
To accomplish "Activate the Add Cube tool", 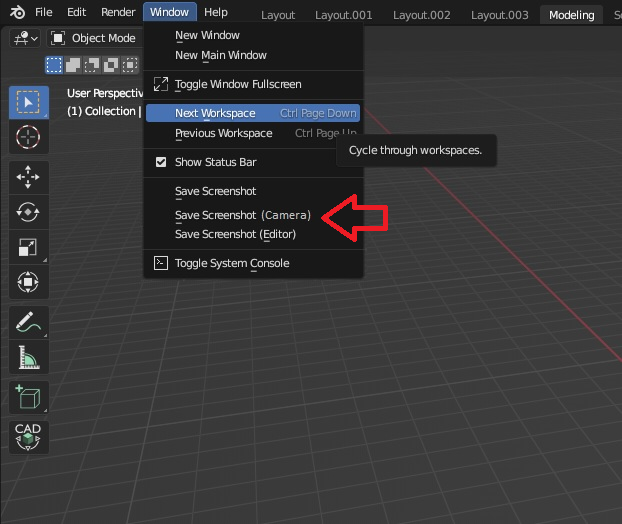I will (29, 397).
